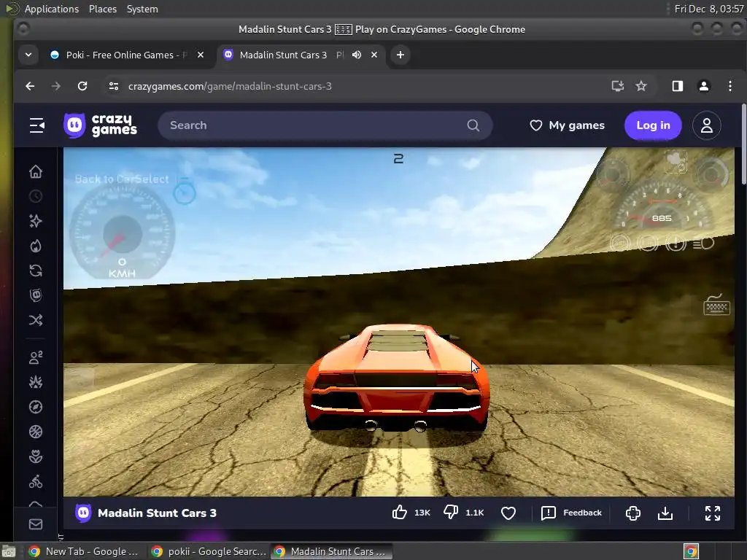This screenshot has height=560, width=747.
Task: Open the originals shield icon in sidebar
Action: 36,295
